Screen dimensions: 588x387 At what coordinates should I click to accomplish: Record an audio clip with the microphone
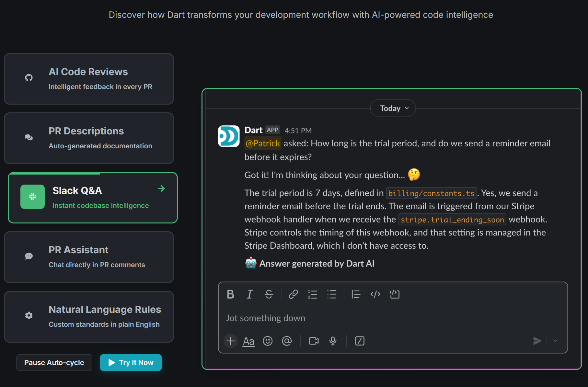333,341
